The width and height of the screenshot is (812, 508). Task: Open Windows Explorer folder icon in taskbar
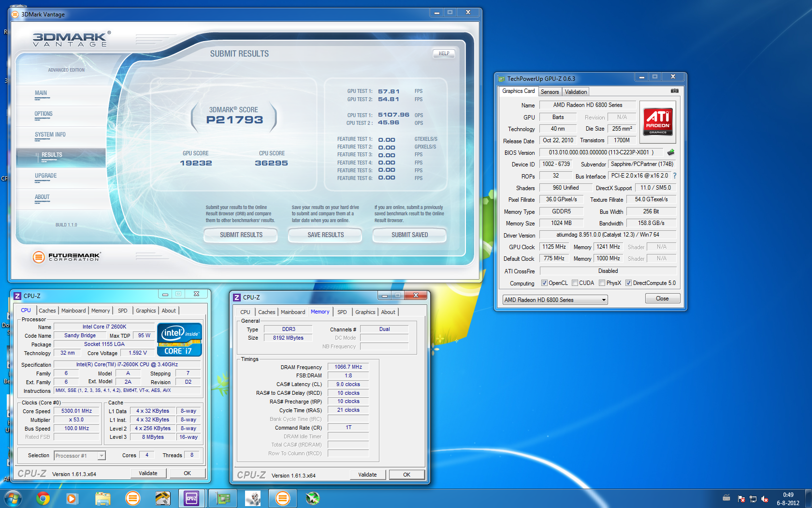(102, 498)
